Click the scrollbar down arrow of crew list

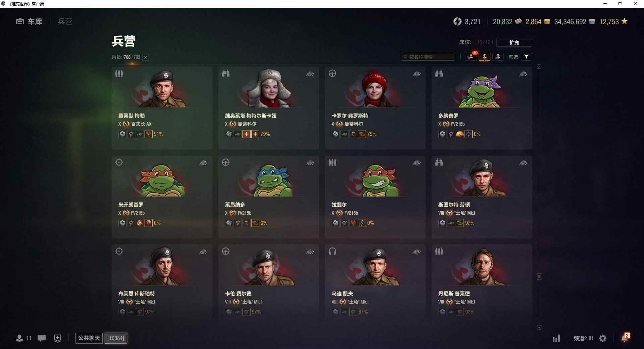click(x=539, y=327)
